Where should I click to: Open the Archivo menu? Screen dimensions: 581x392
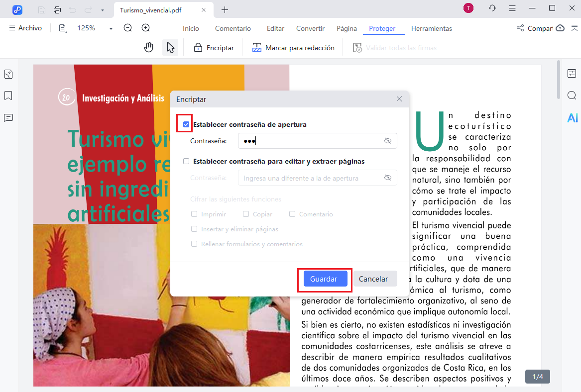(x=25, y=28)
